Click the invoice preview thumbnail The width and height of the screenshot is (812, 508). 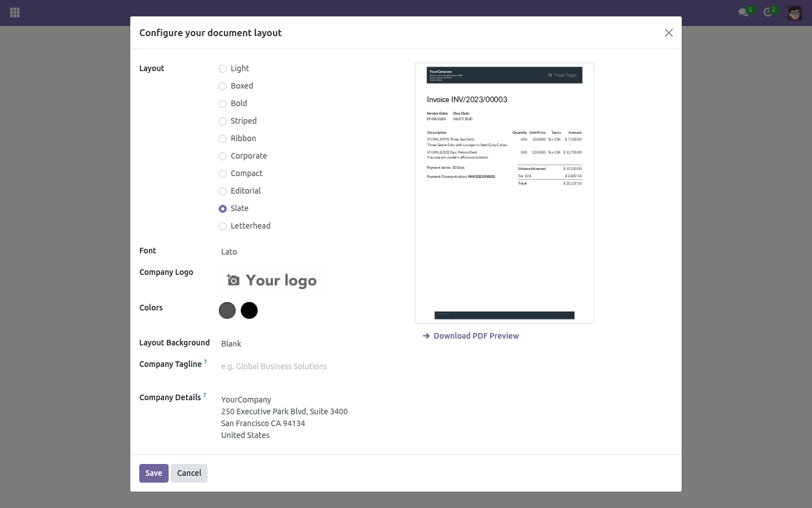(505, 193)
